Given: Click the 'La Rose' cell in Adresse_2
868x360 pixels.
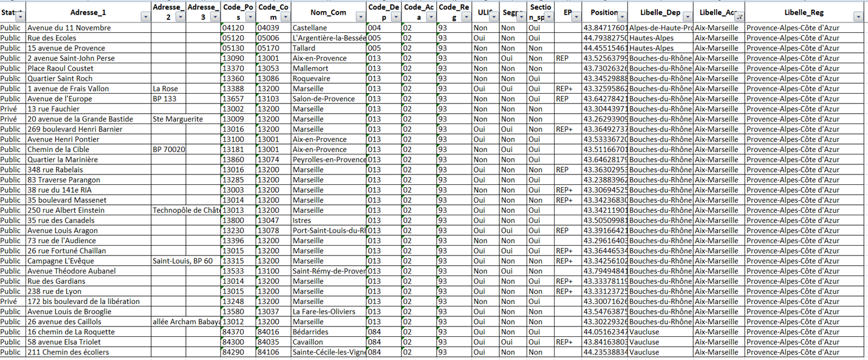Looking at the screenshot, I should coord(169,89).
